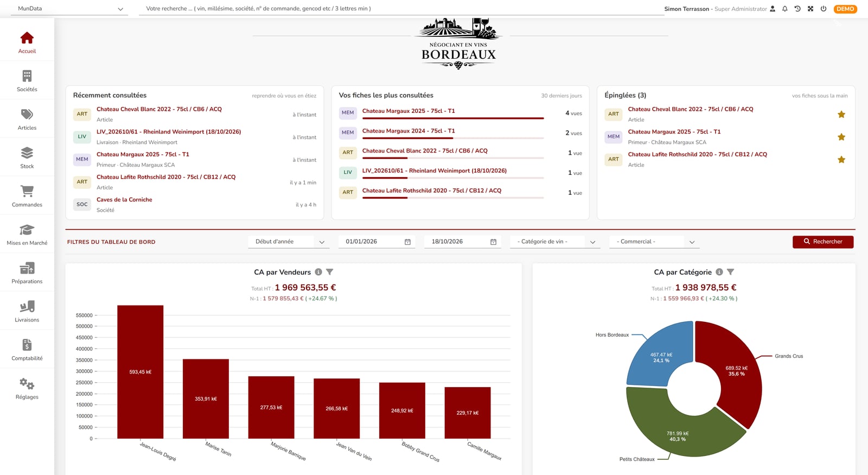Click the user profile icon in header

click(x=773, y=9)
